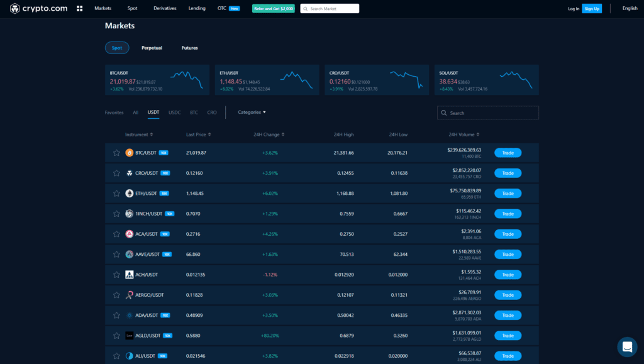Favorite the BTC/USDT pair star
The width and height of the screenshot is (644, 364).
(x=116, y=152)
